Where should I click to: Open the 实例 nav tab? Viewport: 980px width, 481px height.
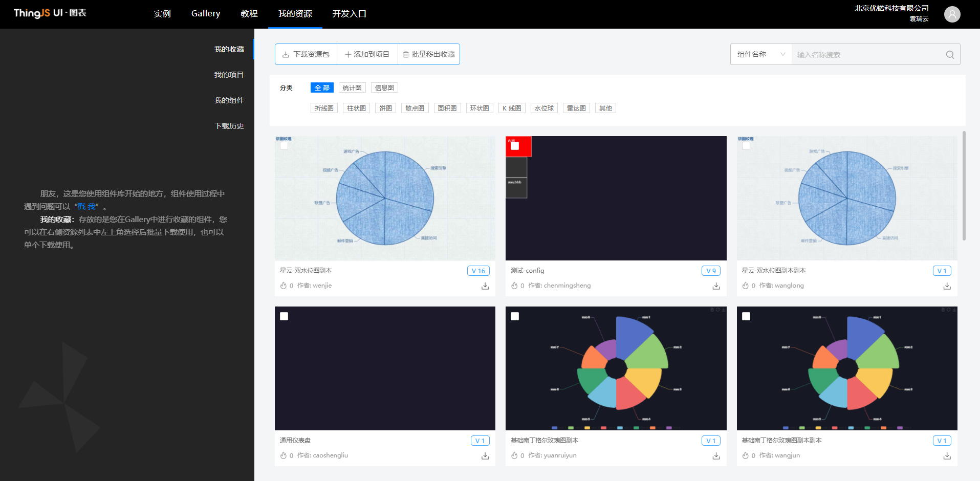(162, 14)
